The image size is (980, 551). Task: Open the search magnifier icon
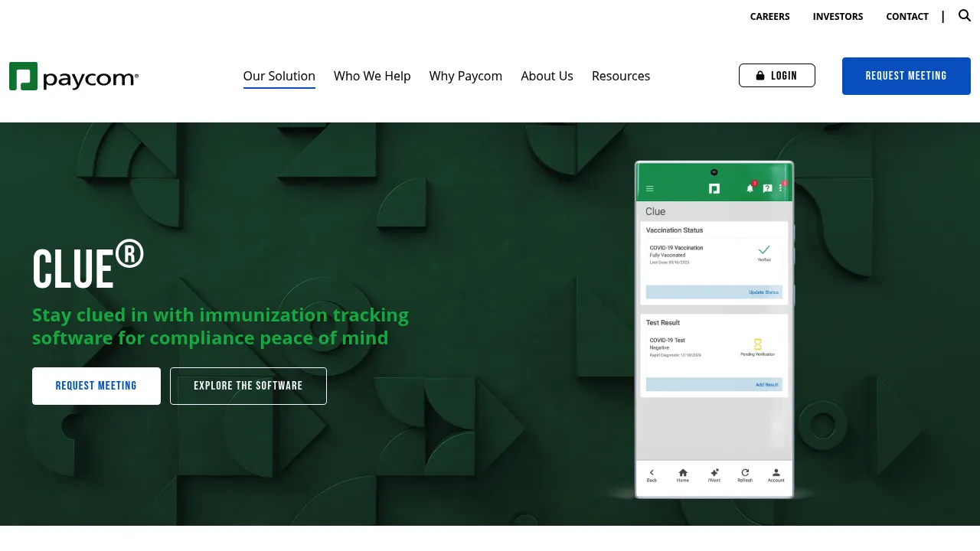pyautogui.click(x=965, y=15)
